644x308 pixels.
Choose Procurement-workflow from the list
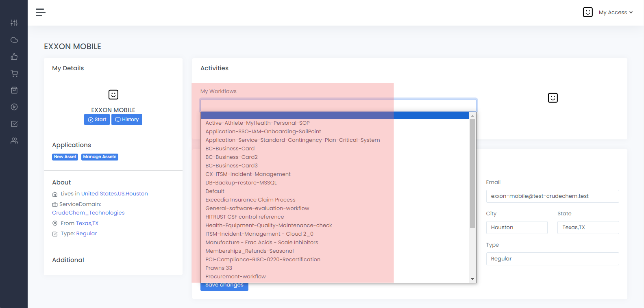(235, 277)
